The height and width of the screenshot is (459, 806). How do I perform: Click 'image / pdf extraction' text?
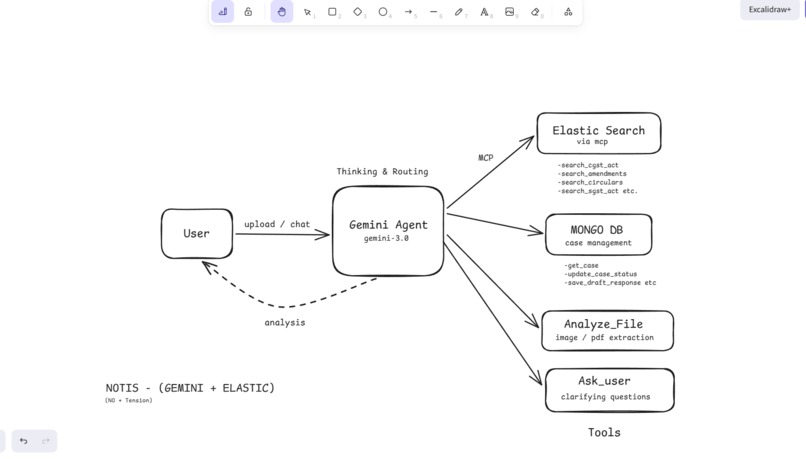pyautogui.click(x=604, y=338)
